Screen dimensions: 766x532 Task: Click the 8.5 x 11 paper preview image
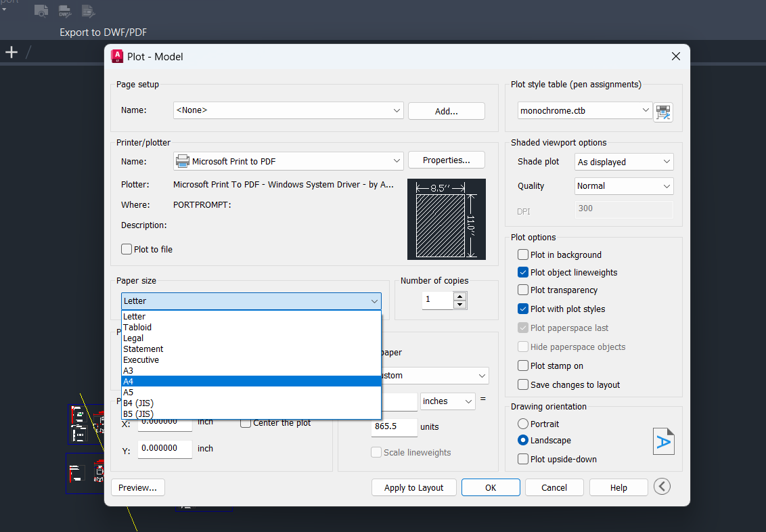point(446,219)
